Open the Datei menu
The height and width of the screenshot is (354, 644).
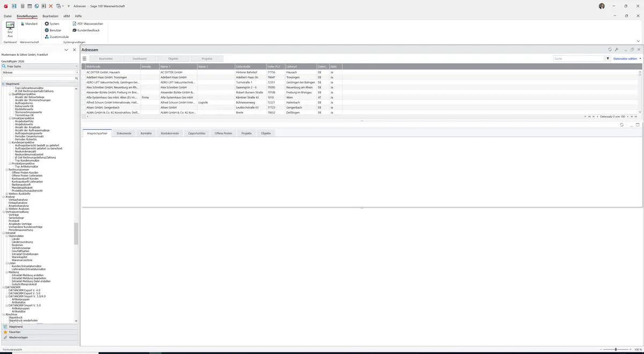pyautogui.click(x=8, y=16)
